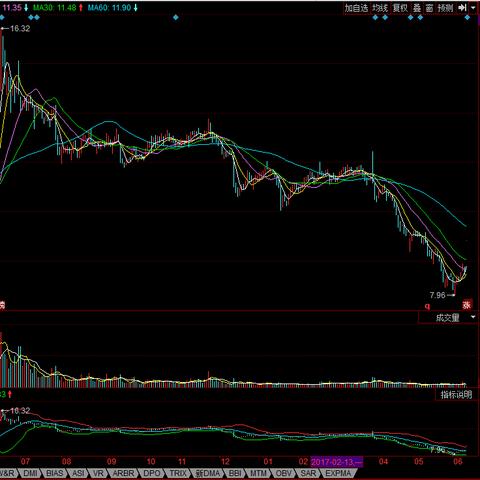
Task: Select the OBV indicator tab
Action: 284,473
